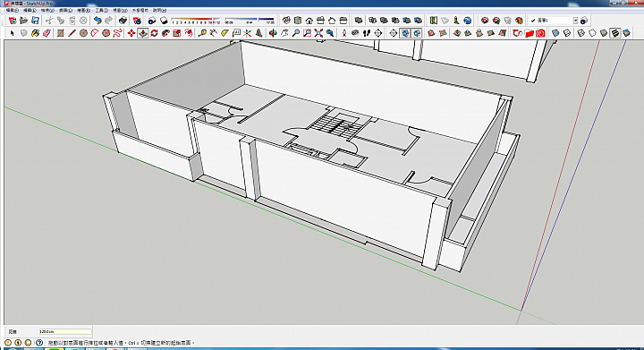Click the Redo arrow
Viewport: 644px width, 350px height.
109,20
